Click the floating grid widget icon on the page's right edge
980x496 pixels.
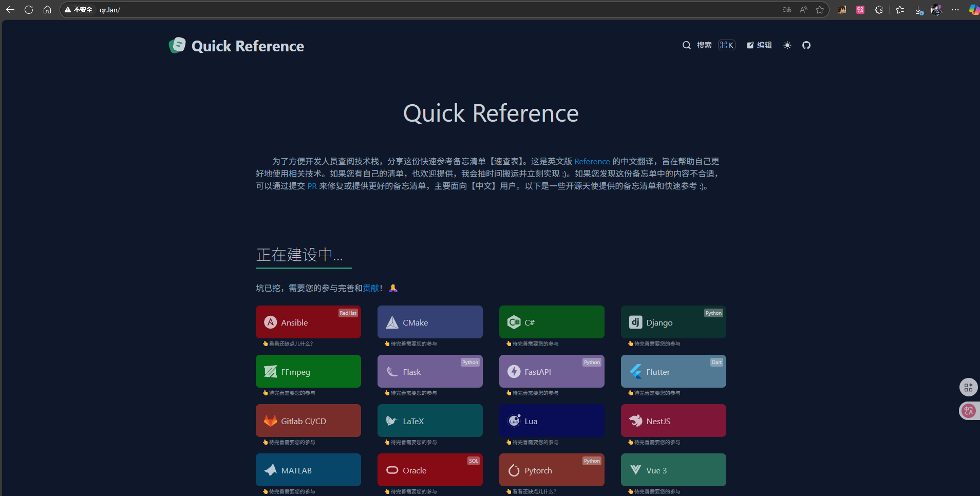968,387
